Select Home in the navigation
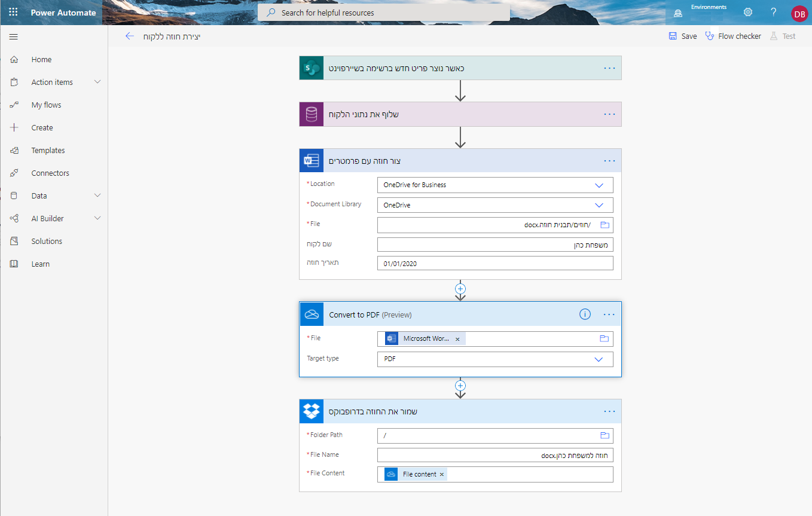Viewport: 812px width, 516px height. pos(42,59)
